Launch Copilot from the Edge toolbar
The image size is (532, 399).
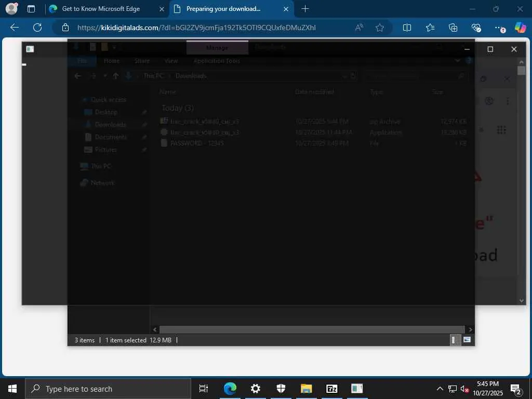[520, 28]
